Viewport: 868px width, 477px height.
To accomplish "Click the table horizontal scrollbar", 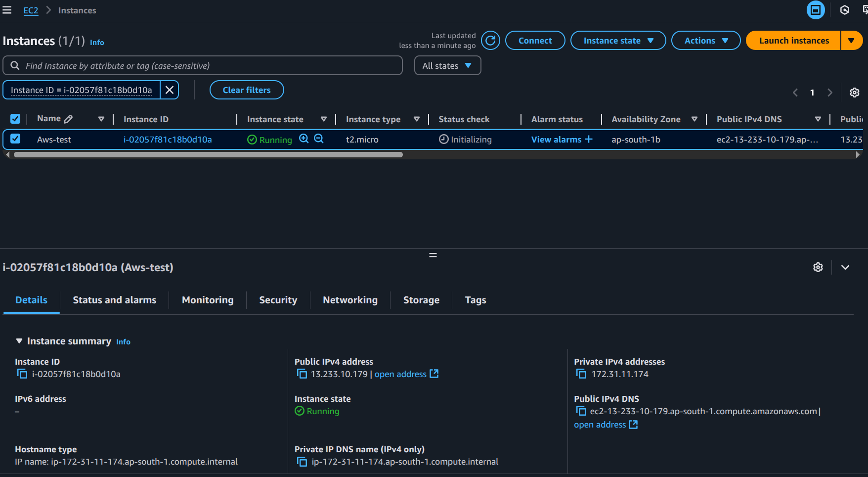I will coord(208,155).
